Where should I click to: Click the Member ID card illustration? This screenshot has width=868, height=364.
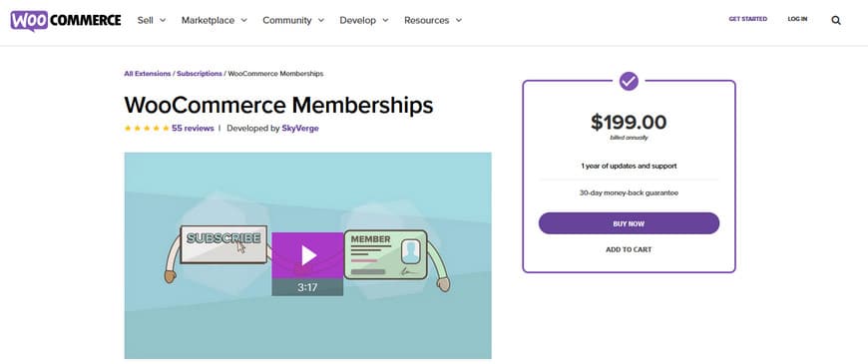pyautogui.click(x=386, y=254)
